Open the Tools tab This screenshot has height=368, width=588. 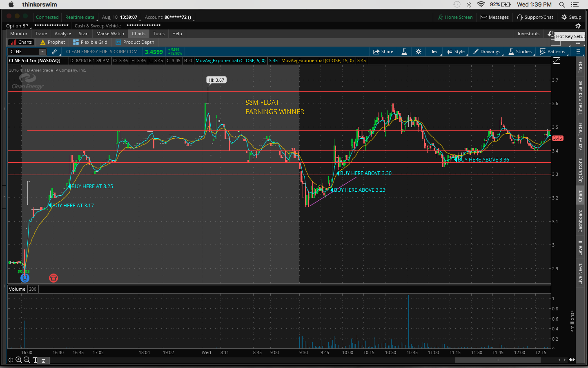pos(159,34)
